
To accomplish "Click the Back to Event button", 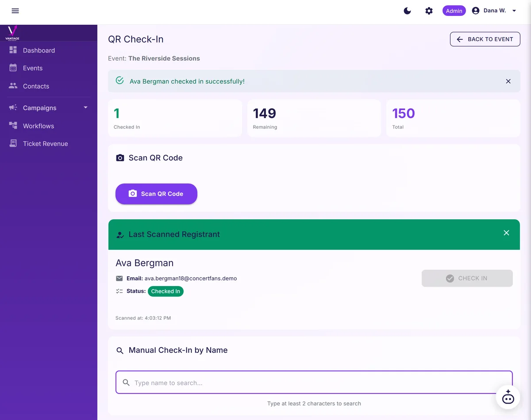I will point(485,39).
